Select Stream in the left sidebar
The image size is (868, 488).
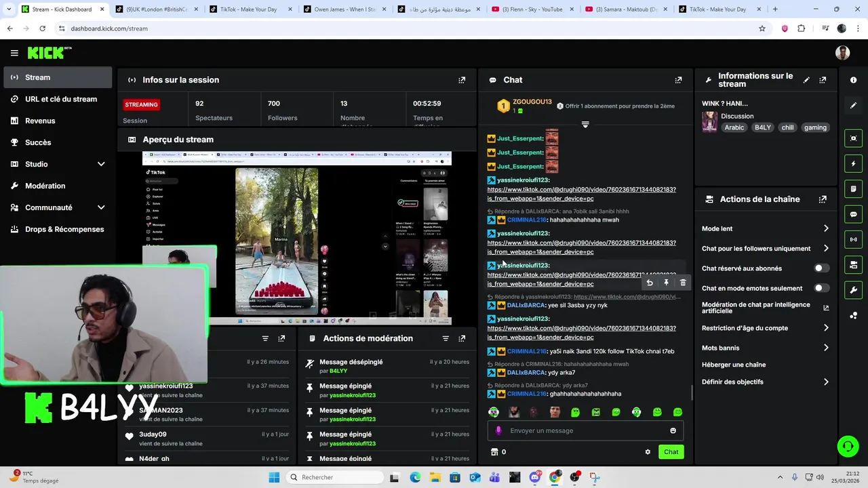pyautogui.click(x=58, y=77)
